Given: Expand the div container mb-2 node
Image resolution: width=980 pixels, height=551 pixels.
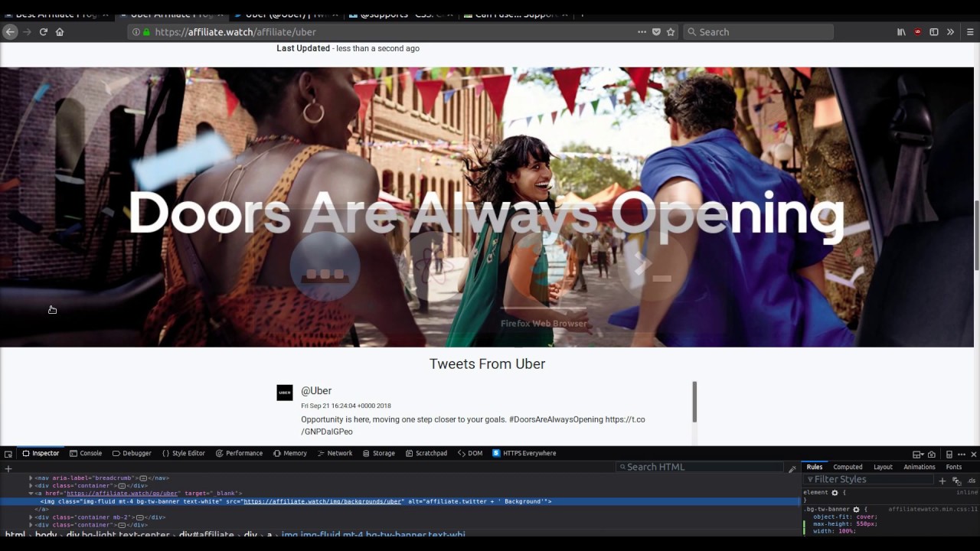Looking at the screenshot, I should click(x=31, y=517).
